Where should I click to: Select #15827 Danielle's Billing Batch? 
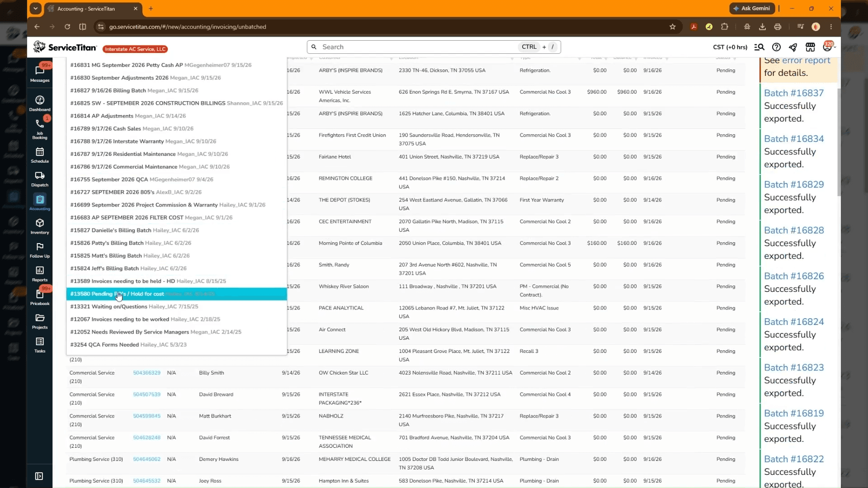[x=176, y=230]
